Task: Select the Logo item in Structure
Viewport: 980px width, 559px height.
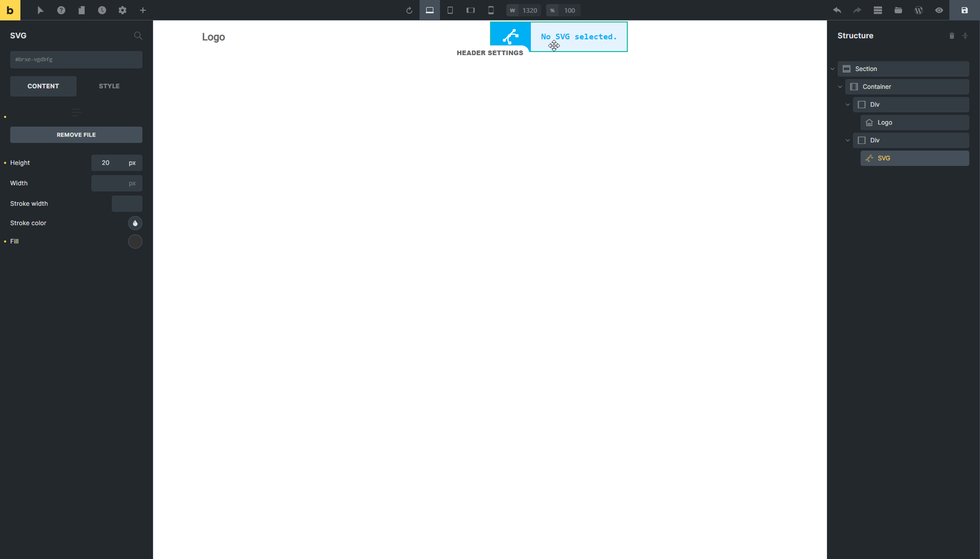Action: tap(915, 123)
